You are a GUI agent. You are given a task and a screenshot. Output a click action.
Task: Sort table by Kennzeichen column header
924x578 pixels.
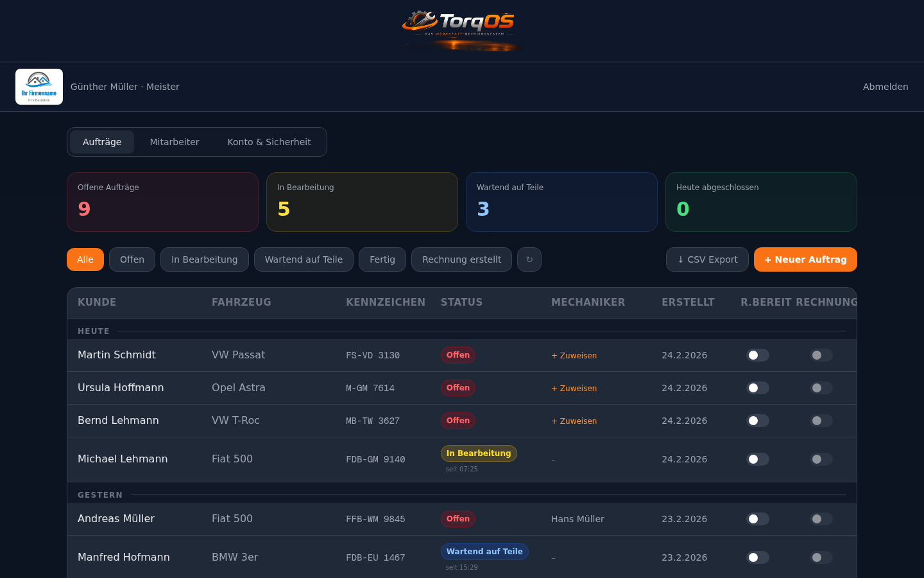click(386, 302)
